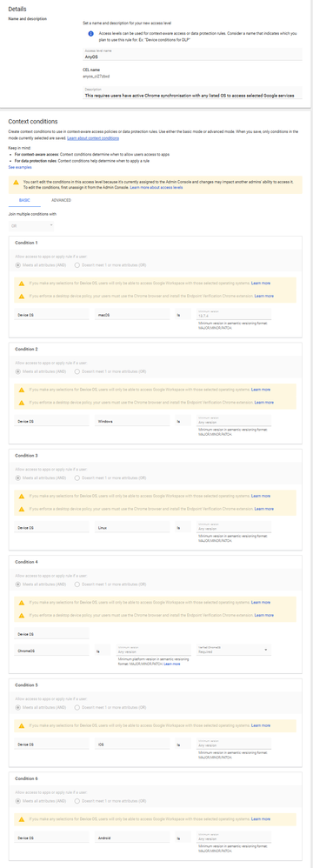Select Meets all attributes (AND) in Condition 2
Viewport: 313px width, 868px height.
click(18, 371)
